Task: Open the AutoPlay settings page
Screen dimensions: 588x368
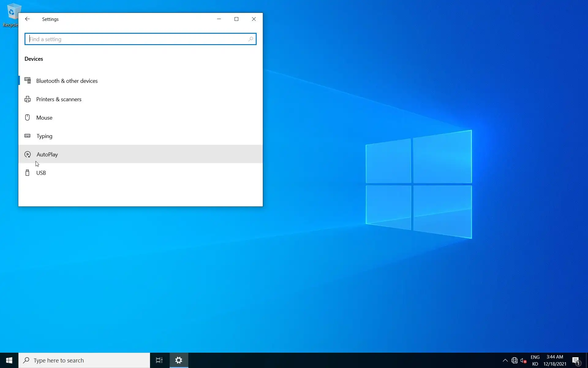Action: [47, 154]
